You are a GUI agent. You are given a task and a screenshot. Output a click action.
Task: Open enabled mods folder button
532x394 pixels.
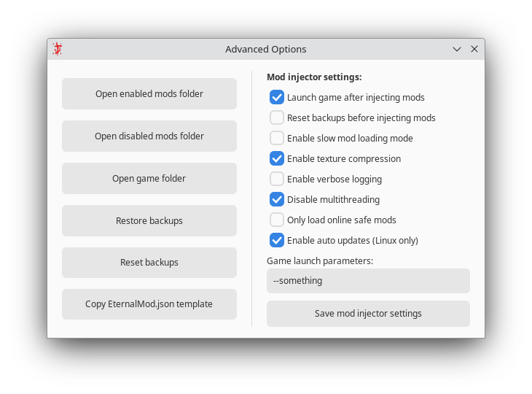click(149, 93)
